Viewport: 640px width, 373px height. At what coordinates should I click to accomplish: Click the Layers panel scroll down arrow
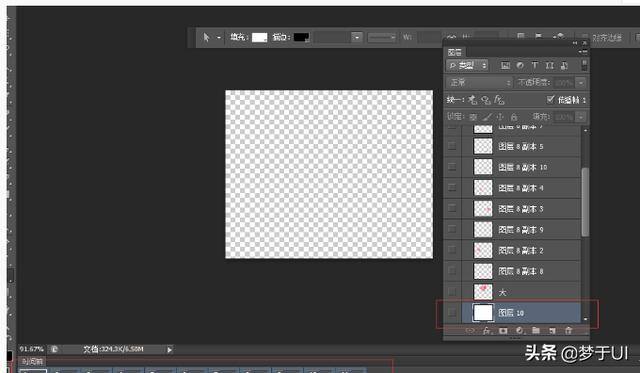point(585,319)
